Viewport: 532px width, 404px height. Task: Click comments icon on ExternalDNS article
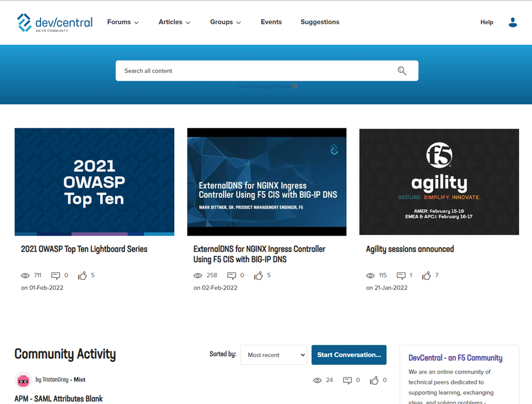232,275
